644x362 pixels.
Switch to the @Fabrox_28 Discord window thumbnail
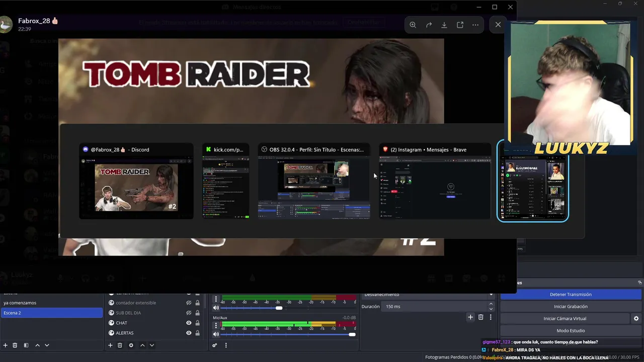coord(136,181)
